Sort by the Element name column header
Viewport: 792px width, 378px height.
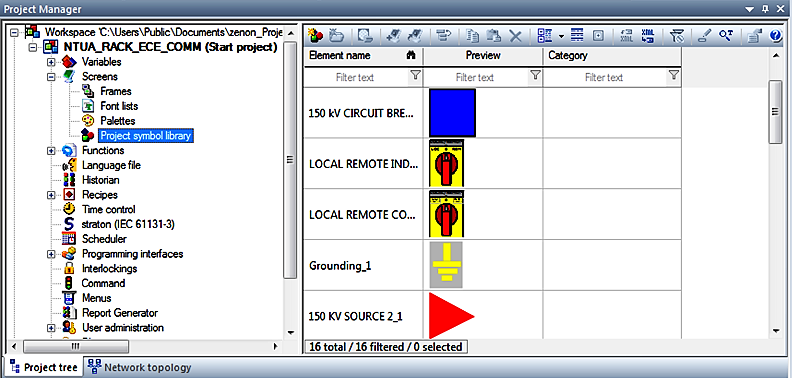(x=363, y=56)
